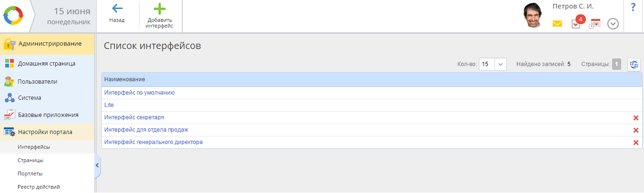This screenshot has width=644, height=193.
Task: Expand the user menu circle chevron
Action: [613, 24]
